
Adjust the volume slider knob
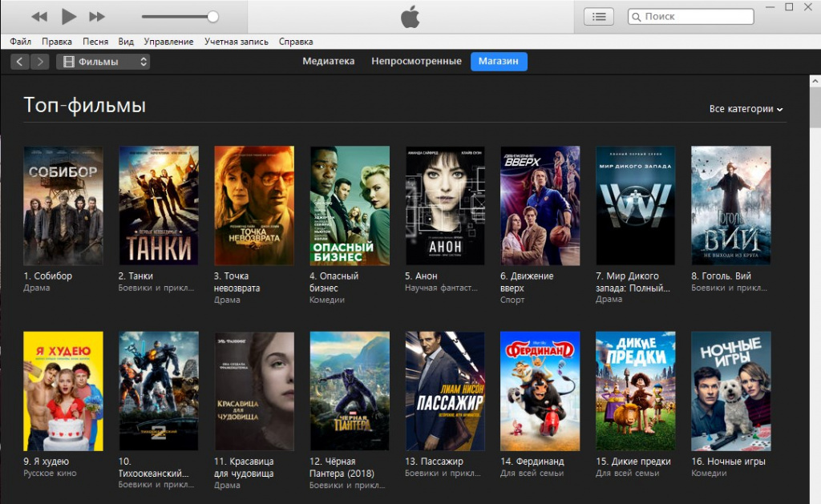pyautogui.click(x=212, y=17)
